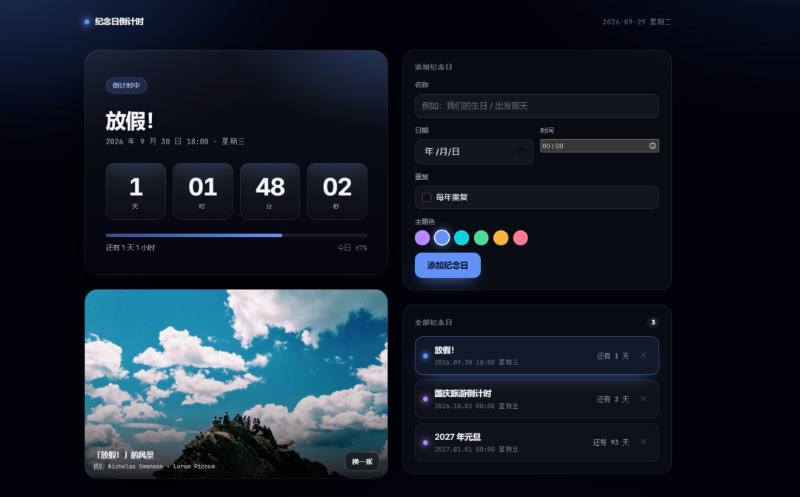Enable the 每年重复 checkbox
The height and width of the screenshot is (497, 800).
(427, 197)
